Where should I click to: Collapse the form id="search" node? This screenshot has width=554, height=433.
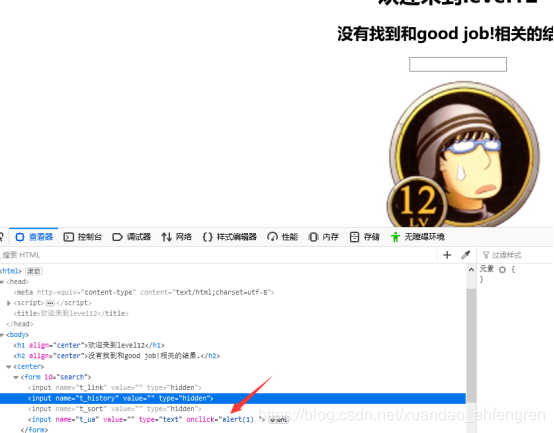click(16, 377)
